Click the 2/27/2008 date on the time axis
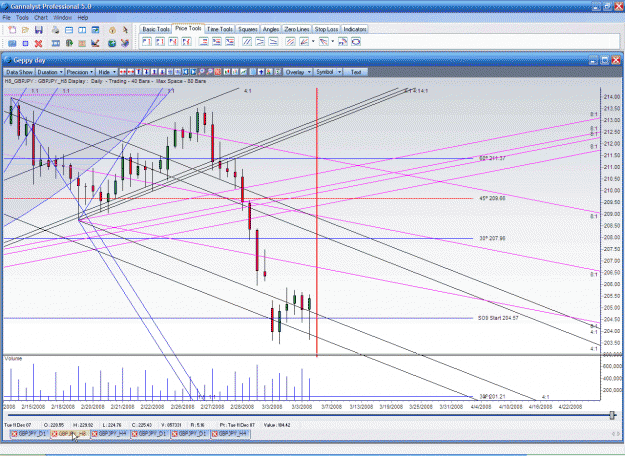The height and width of the screenshot is (456, 625). [212, 407]
